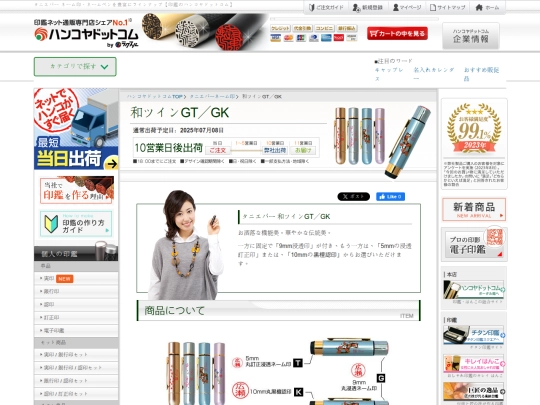The width and height of the screenshot is (540, 405).
Task: Click 名入れカレンダー trending word link
Action: click(x=434, y=74)
